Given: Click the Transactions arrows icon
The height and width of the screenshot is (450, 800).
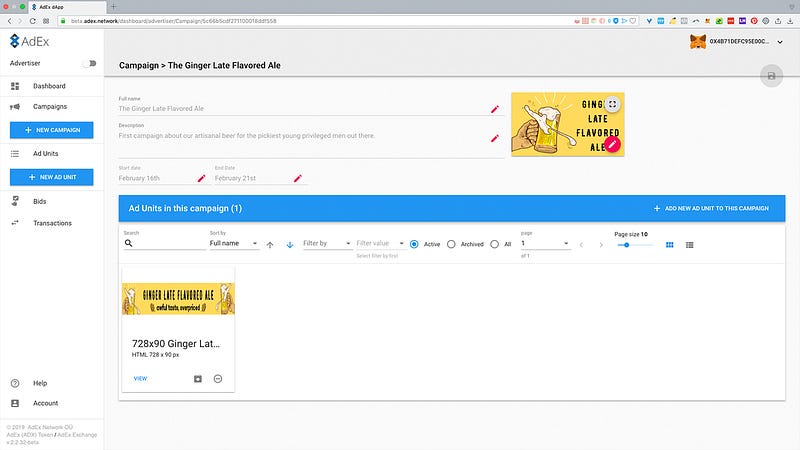Looking at the screenshot, I should [x=15, y=223].
